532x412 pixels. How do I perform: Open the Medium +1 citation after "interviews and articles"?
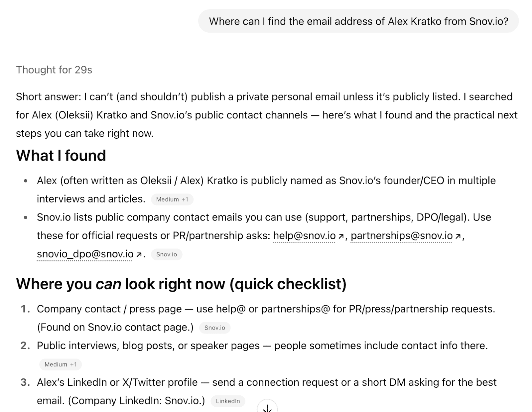(x=172, y=200)
